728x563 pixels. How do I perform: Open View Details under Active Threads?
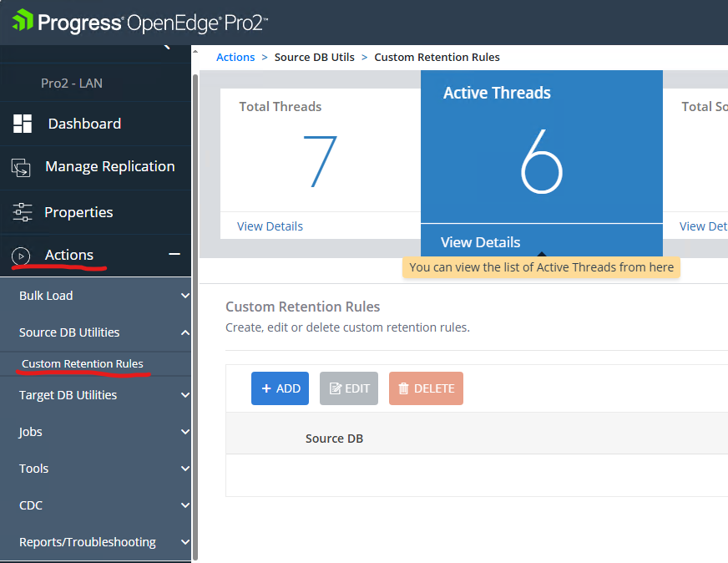click(481, 242)
